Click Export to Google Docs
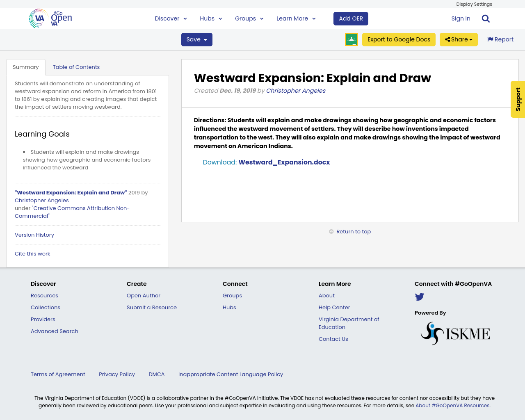Image resolution: width=525 pixels, height=420 pixels. 399,39
